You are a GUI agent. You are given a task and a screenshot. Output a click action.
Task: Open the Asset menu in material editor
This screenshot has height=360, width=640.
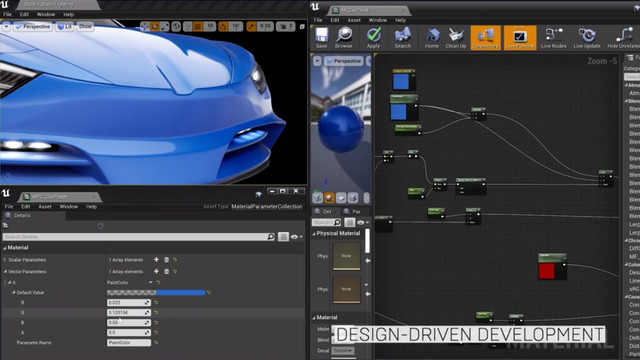tap(354, 20)
